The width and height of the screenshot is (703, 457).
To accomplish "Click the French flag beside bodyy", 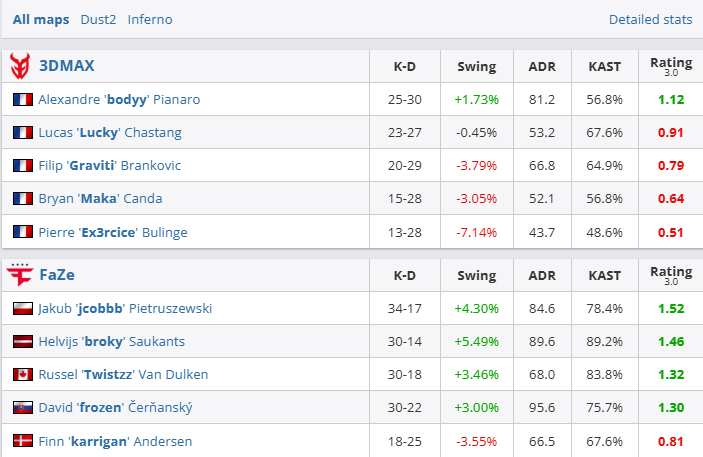I will (x=23, y=100).
